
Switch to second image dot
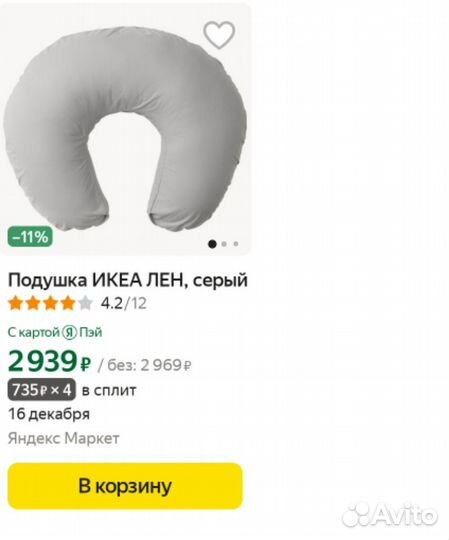[224, 244]
